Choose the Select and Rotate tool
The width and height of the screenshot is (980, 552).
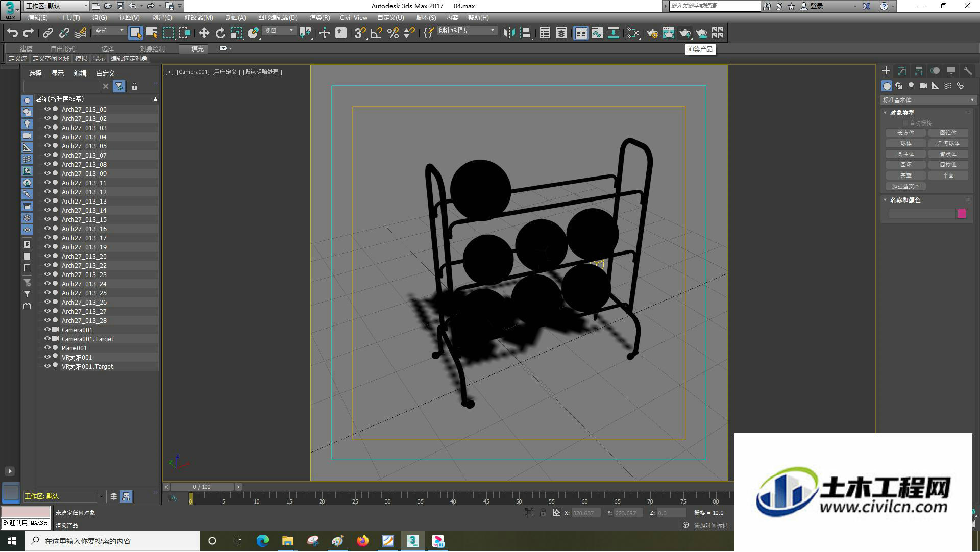(220, 33)
